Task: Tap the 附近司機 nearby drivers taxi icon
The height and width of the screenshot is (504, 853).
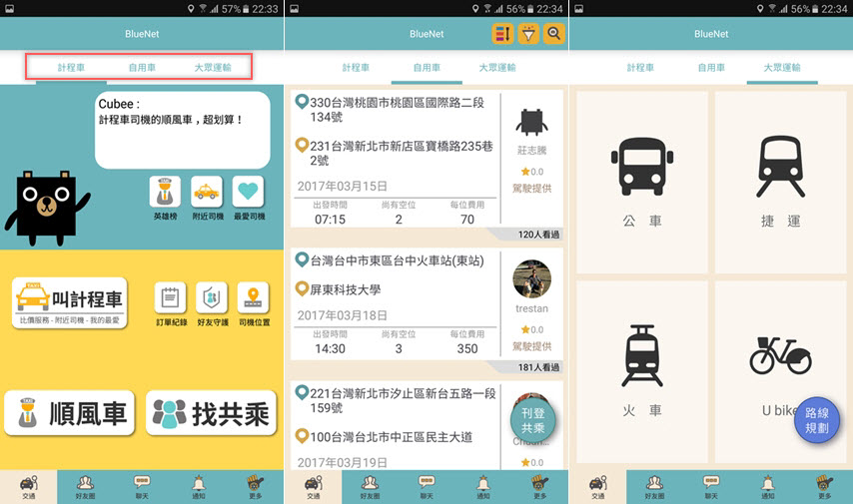Action: 207,192
